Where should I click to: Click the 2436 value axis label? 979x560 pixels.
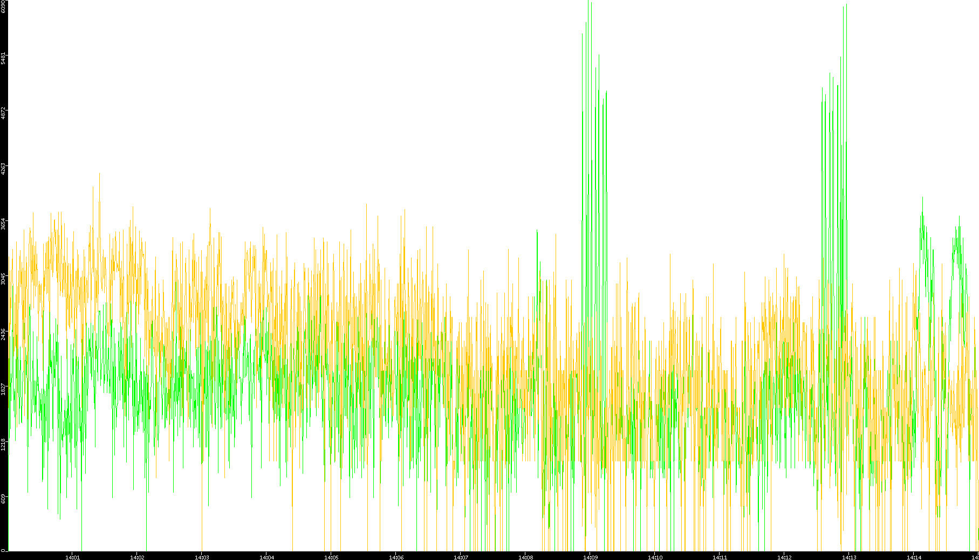[x=4, y=334]
